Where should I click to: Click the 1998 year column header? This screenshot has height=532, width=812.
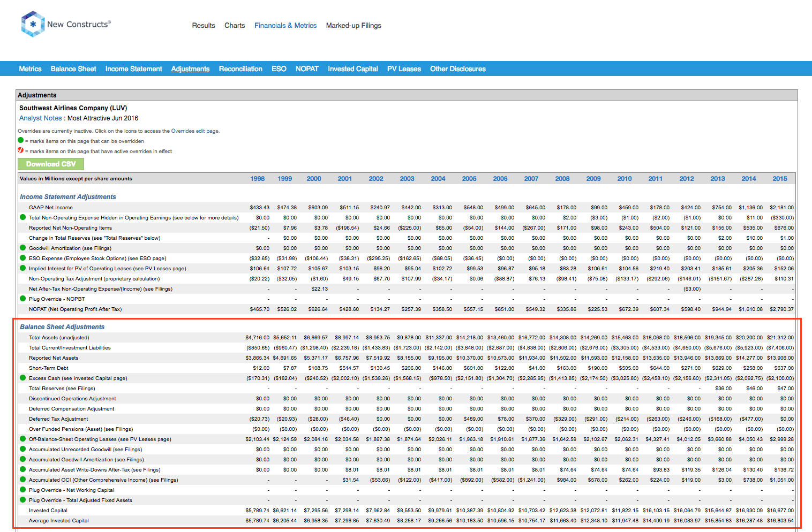258,179
